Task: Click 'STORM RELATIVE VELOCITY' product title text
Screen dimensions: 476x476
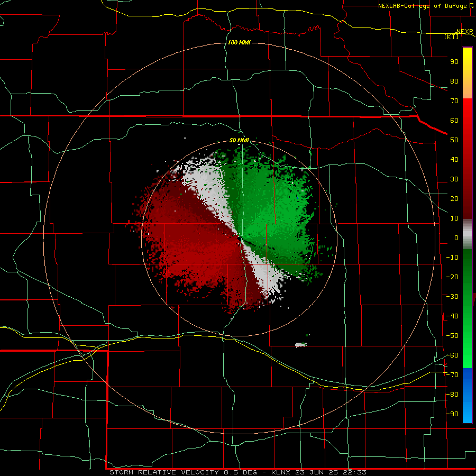Action: click(x=164, y=472)
